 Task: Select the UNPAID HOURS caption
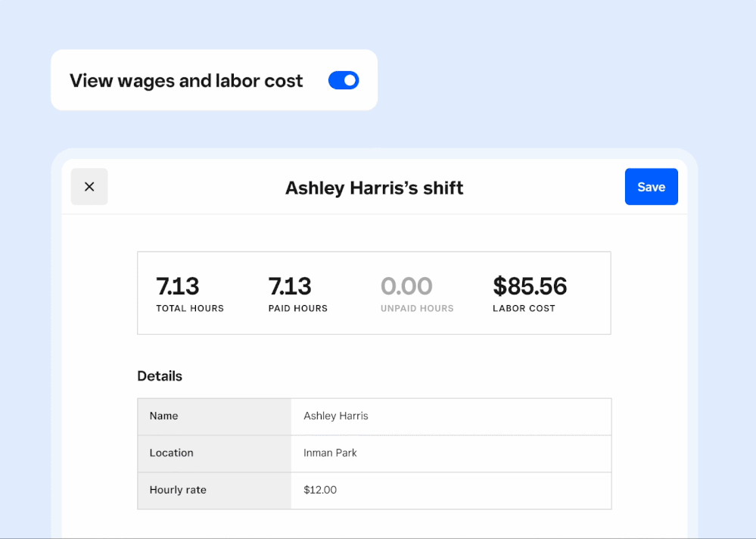click(417, 309)
